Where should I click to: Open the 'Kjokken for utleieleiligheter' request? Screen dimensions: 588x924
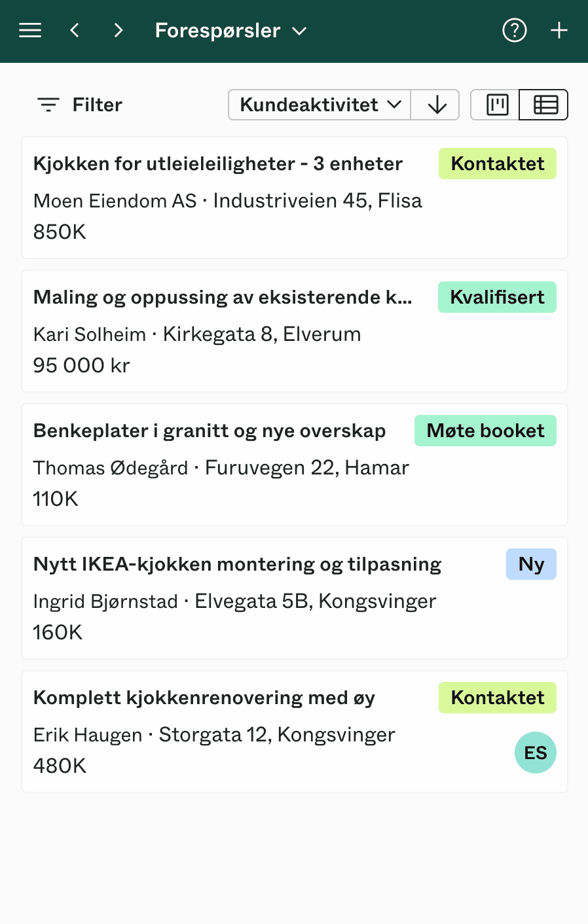(x=217, y=164)
